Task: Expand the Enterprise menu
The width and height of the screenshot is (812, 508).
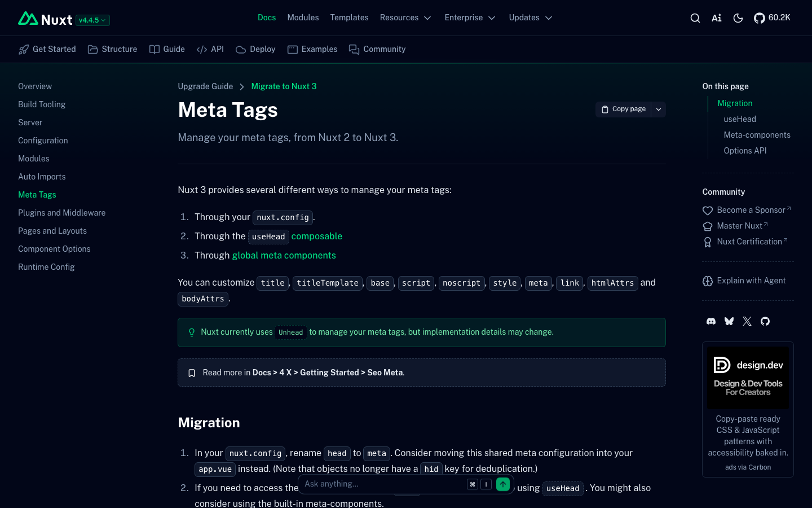Action: [470, 17]
